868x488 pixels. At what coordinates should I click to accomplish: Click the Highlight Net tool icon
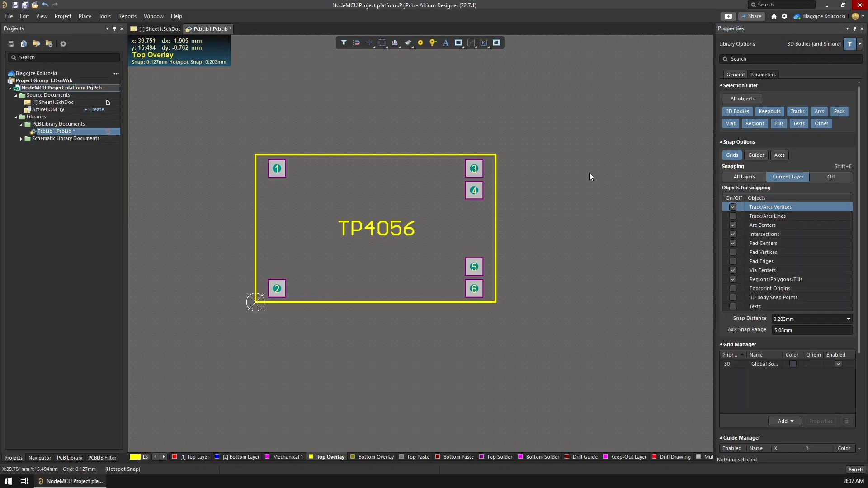[433, 42]
